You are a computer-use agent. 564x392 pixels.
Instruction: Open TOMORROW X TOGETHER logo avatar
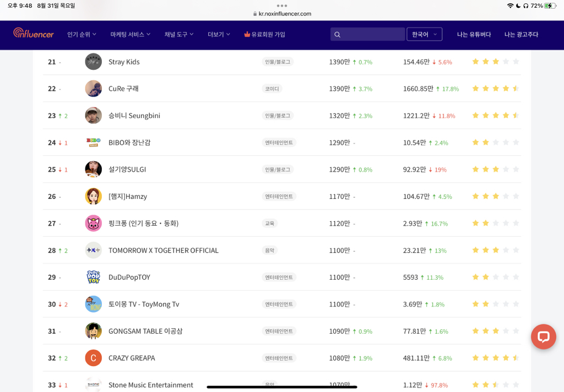[94, 251]
